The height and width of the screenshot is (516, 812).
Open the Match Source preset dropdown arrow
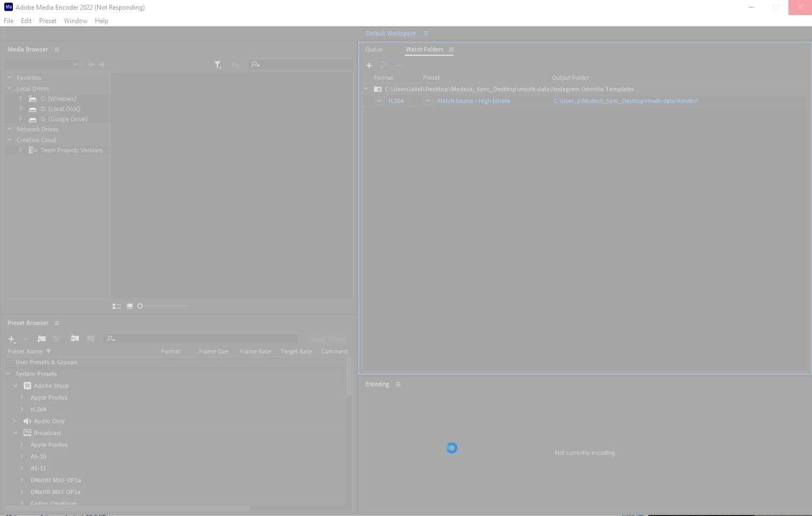[x=428, y=101]
